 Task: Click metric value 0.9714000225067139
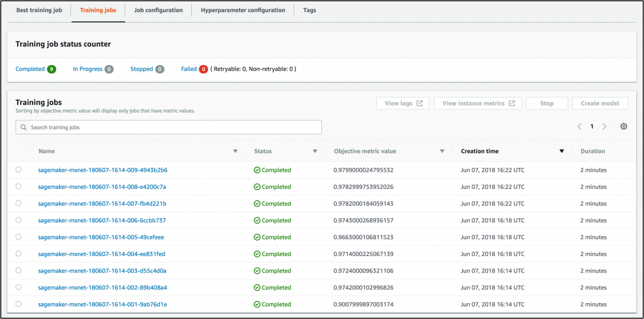[x=364, y=254]
